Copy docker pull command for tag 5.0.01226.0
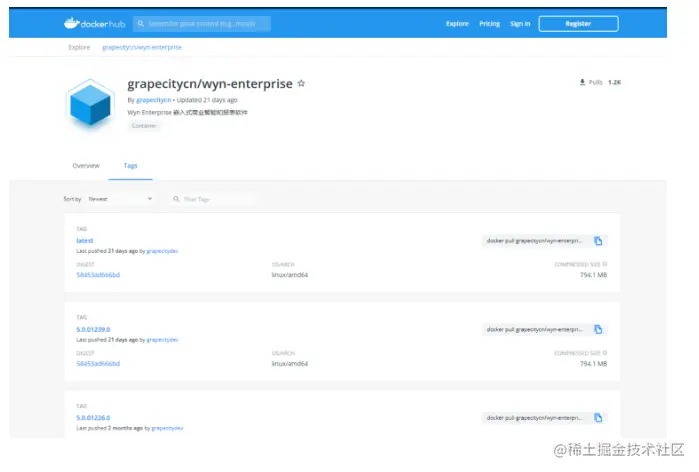The height and width of the screenshot is (472, 699). (x=598, y=418)
